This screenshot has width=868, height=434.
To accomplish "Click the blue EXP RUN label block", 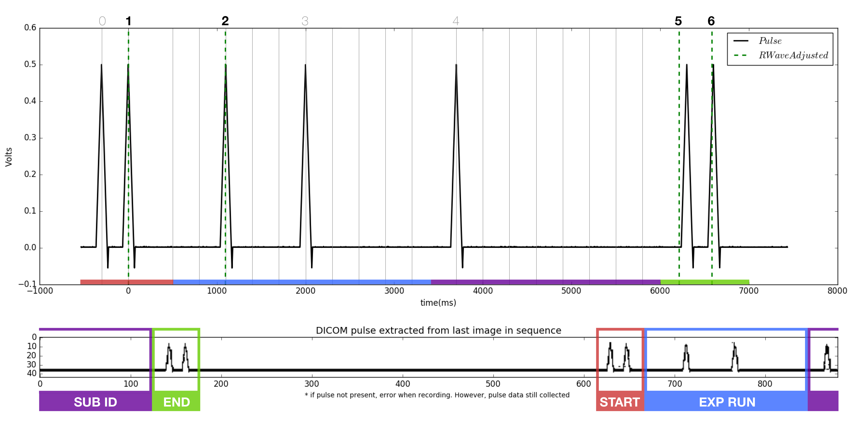I will point(726,401).
